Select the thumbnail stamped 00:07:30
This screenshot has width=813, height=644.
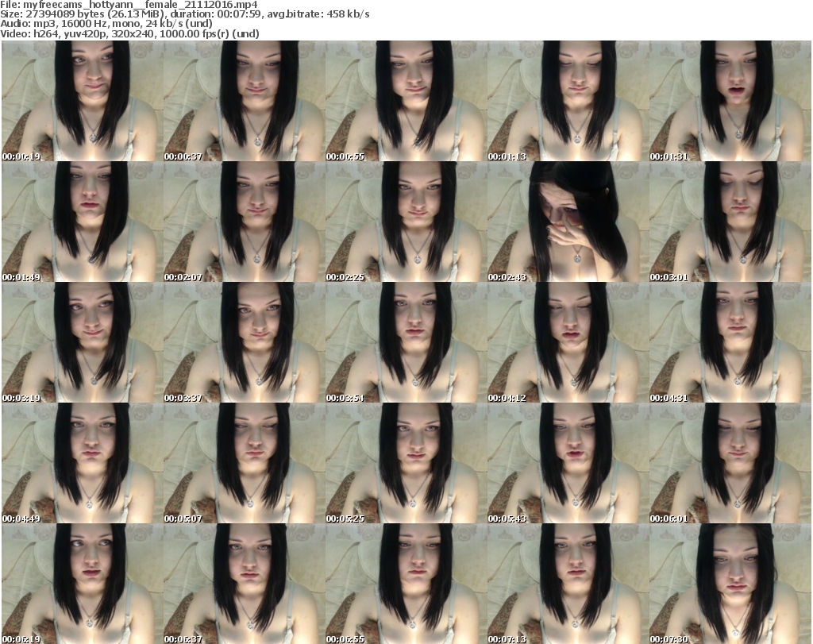click(730, 584)
